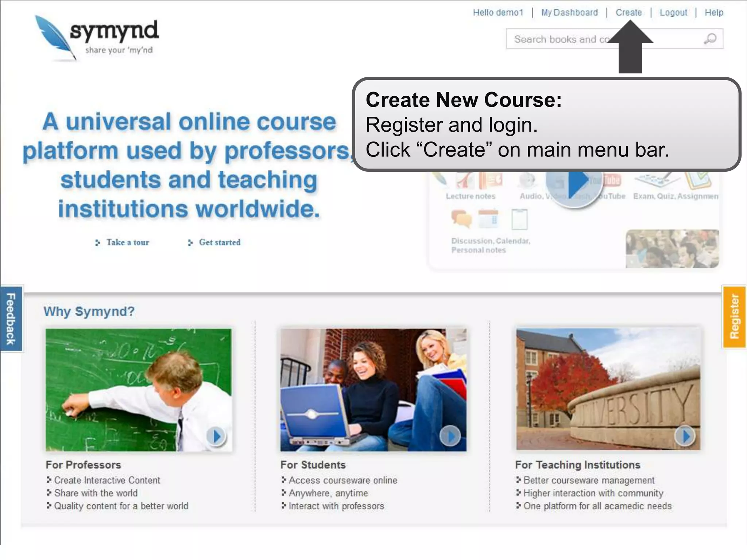Click the Calendar icon

click(488, 219)
